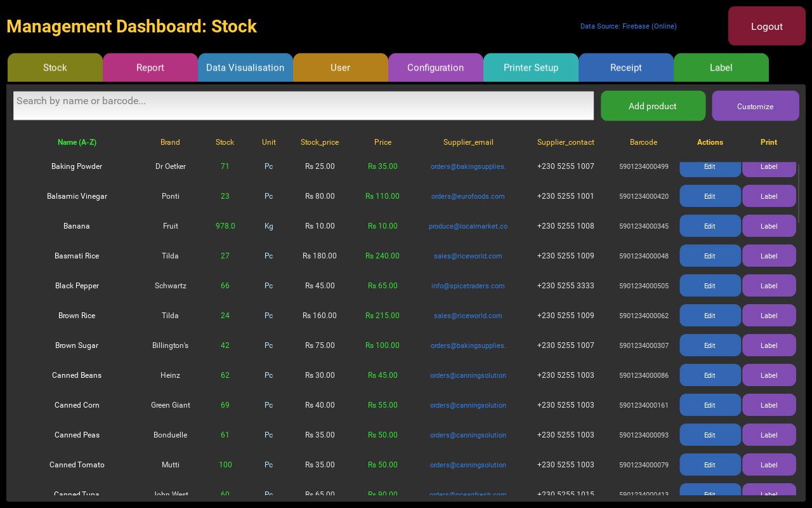
Task: Click the Add product button
Action: [x=653, y=106]
